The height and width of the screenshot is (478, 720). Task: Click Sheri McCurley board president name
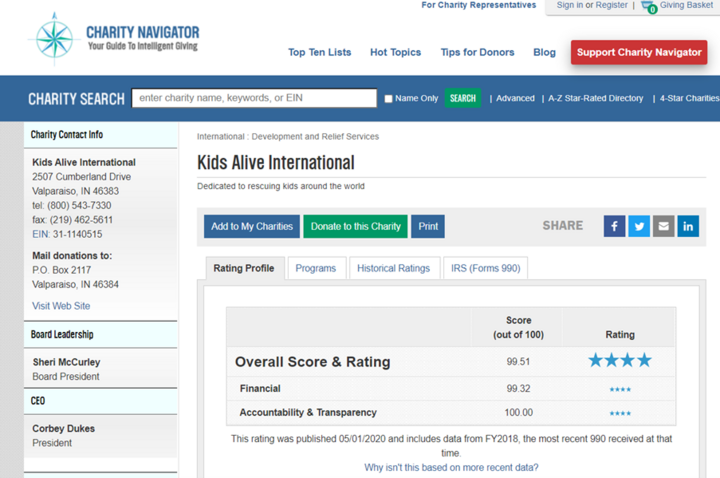coord(67,362)
